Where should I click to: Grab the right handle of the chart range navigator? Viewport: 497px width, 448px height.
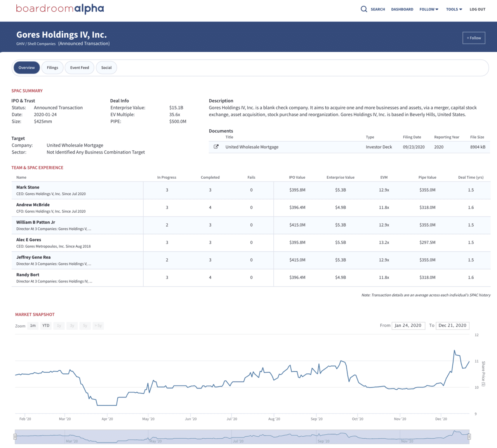coord(470,436)
